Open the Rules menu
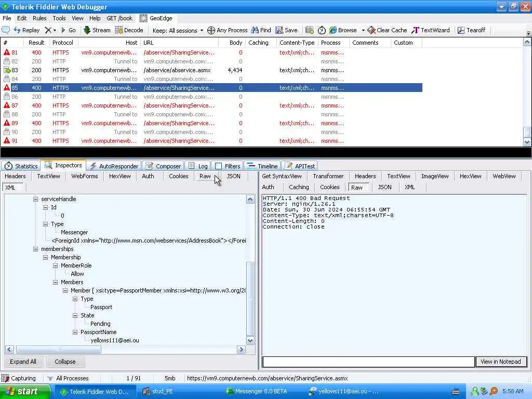 coord(39,18)
